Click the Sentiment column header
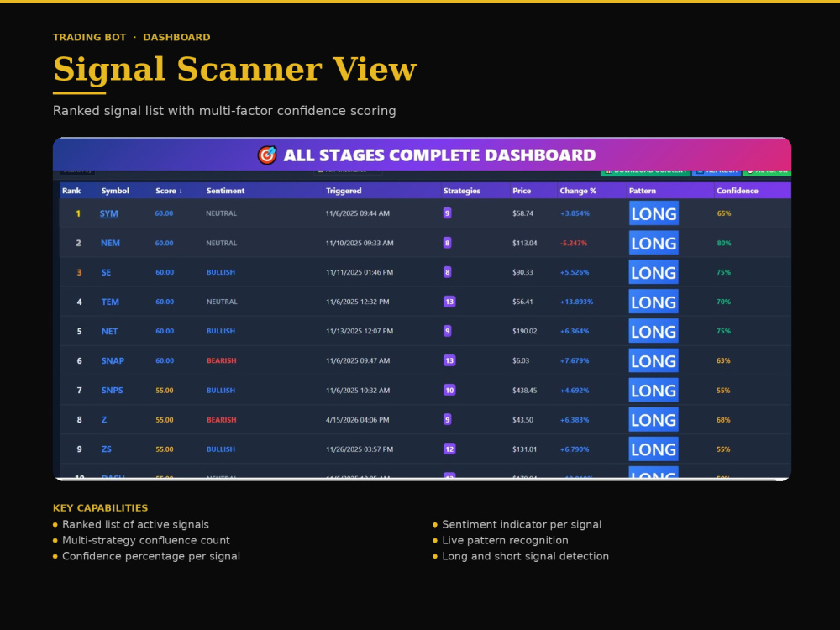The image size is (840, 630). point(225,191)
